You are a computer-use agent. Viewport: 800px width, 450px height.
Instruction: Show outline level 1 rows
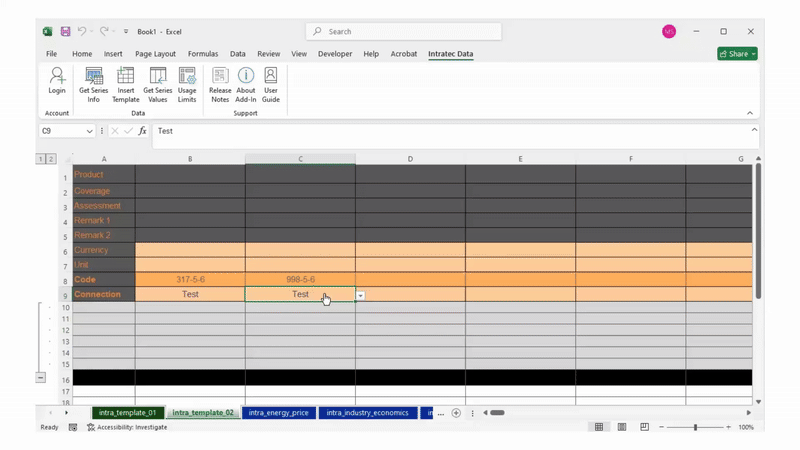point(40,159)
